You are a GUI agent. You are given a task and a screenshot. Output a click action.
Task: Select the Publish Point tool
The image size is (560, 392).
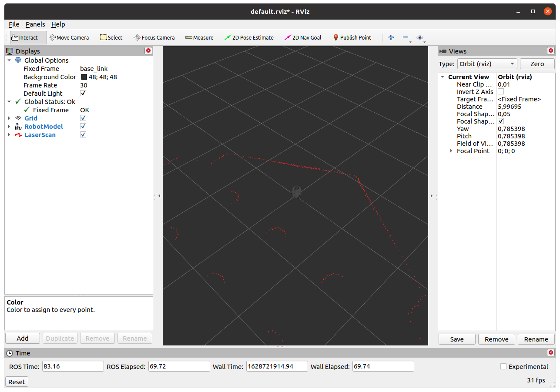tap(352, 37)
